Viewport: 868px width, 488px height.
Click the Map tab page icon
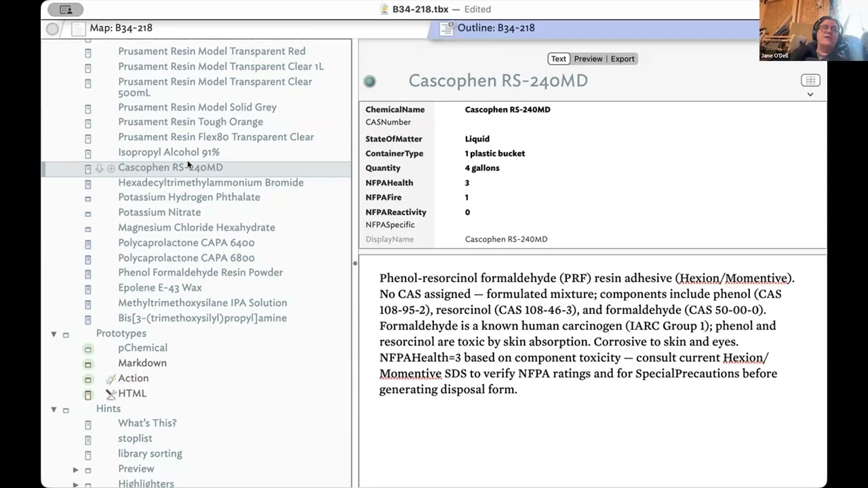[x=79, y=28]
